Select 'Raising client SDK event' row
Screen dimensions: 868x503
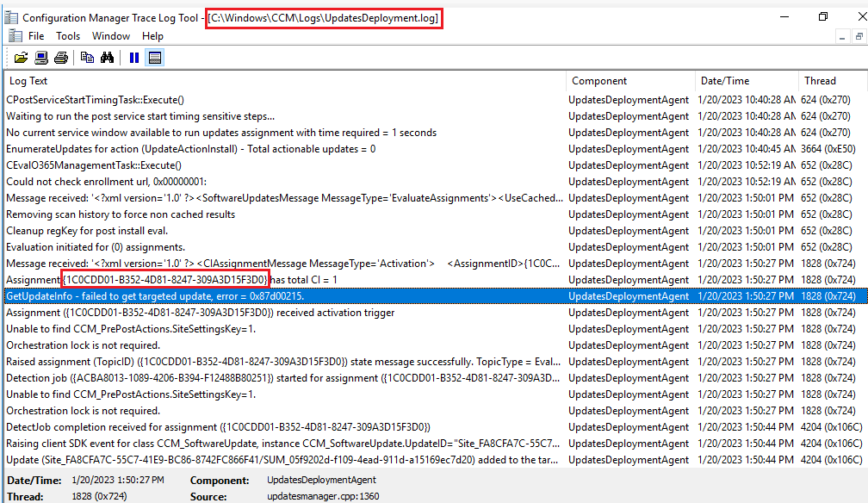click(x=434, y=444)
